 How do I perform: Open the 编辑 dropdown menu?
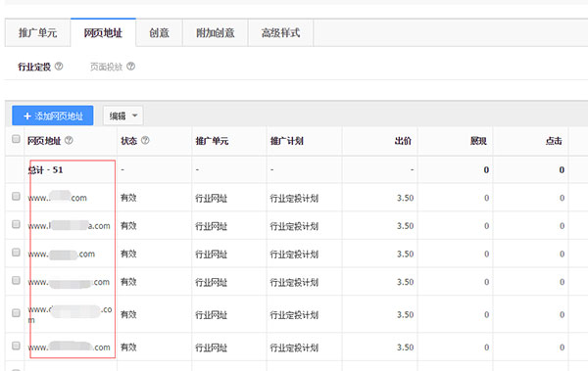123,116
